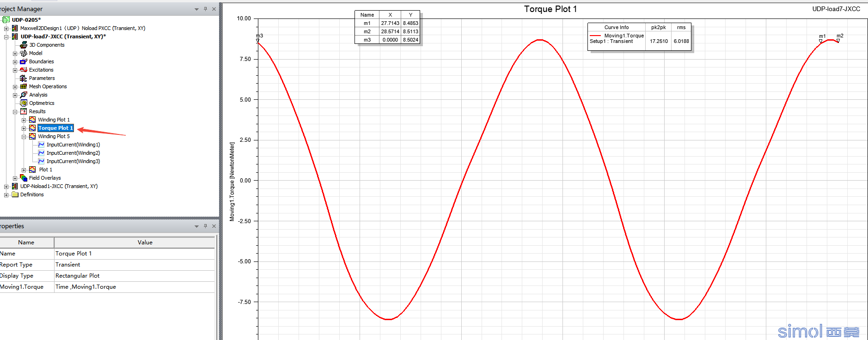Click the Display Type value Rectangular Plot
Image resolution: width=868 pixels, height=340 pixels.
point(134,276)
